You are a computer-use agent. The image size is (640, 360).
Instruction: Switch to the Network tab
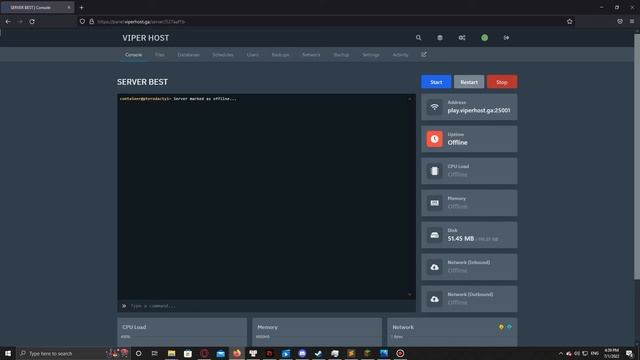[x=311, y=54]
